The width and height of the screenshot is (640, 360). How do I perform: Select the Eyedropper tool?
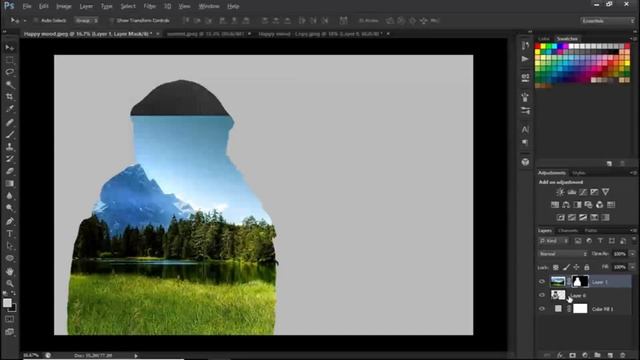(x=10, y=109)
